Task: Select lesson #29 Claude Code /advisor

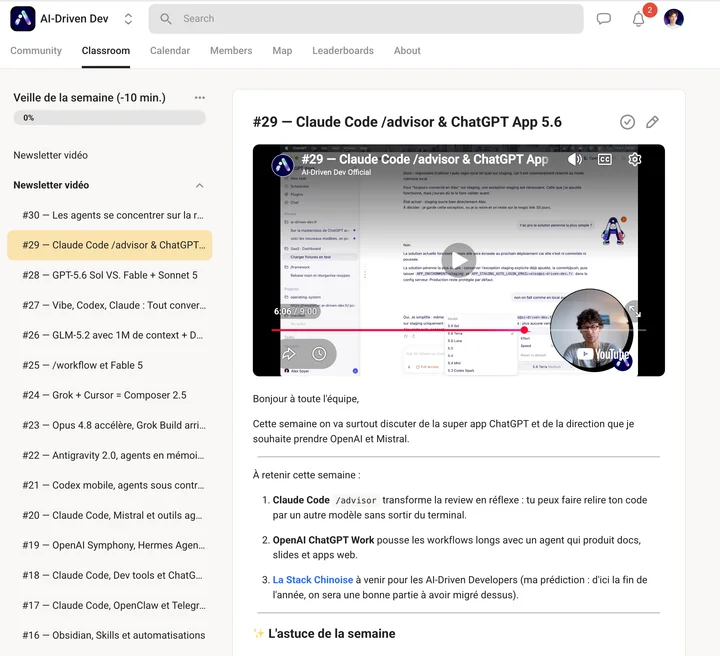Action: (109, 245)
